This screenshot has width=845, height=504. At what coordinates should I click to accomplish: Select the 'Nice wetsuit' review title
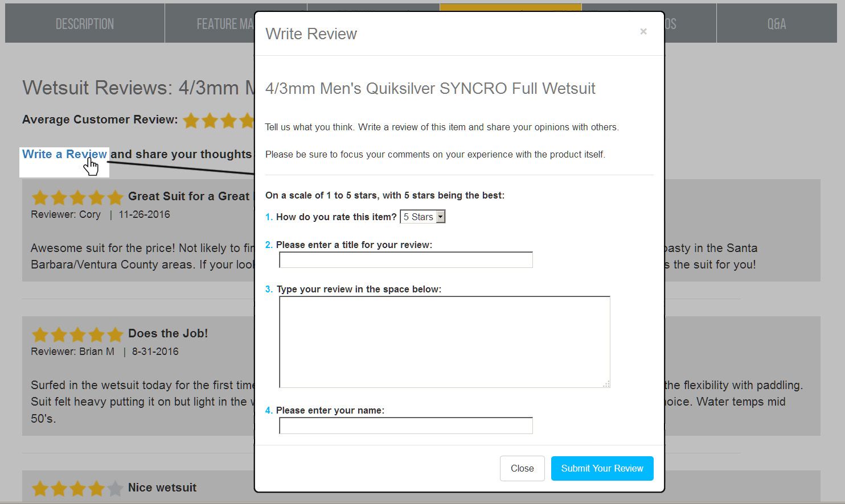coord(162,488)
